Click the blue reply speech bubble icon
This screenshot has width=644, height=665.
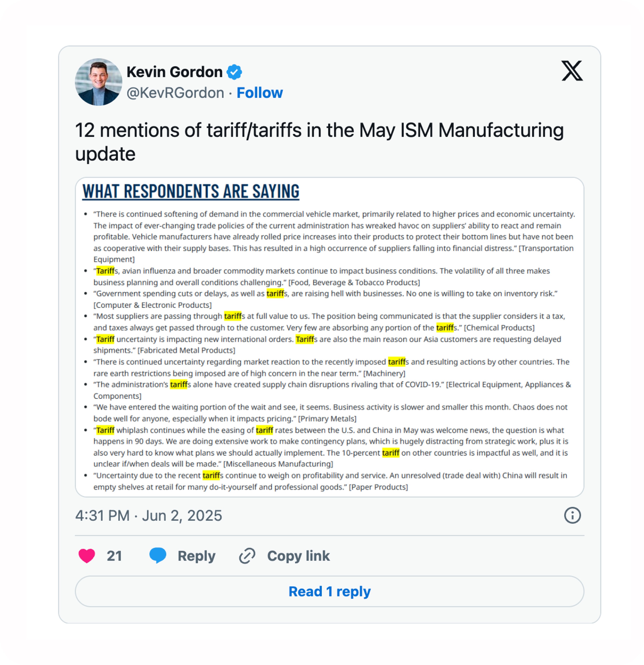coord(158,555)
